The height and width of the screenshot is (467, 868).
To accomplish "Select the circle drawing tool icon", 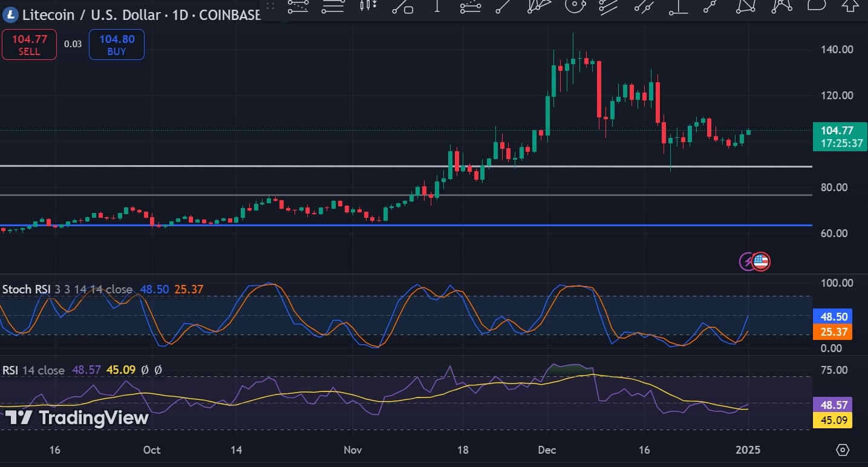I will point(574,6).
